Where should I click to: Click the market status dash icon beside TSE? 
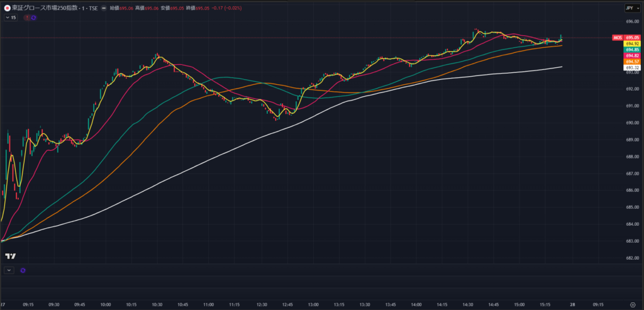[x=103, y=8]
